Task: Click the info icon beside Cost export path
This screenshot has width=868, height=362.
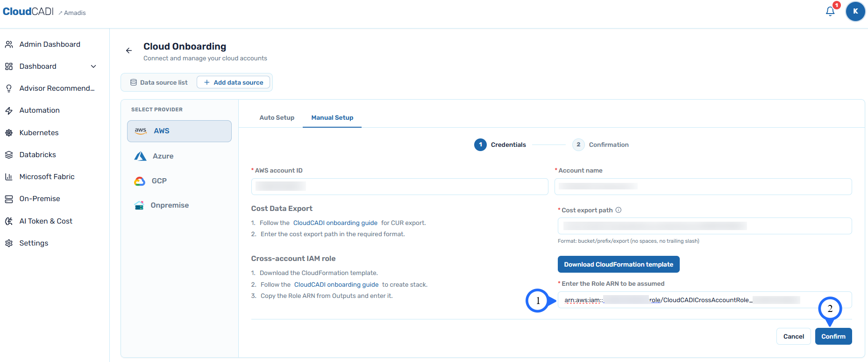Action: pyautogui.click(x=619, y=210)
